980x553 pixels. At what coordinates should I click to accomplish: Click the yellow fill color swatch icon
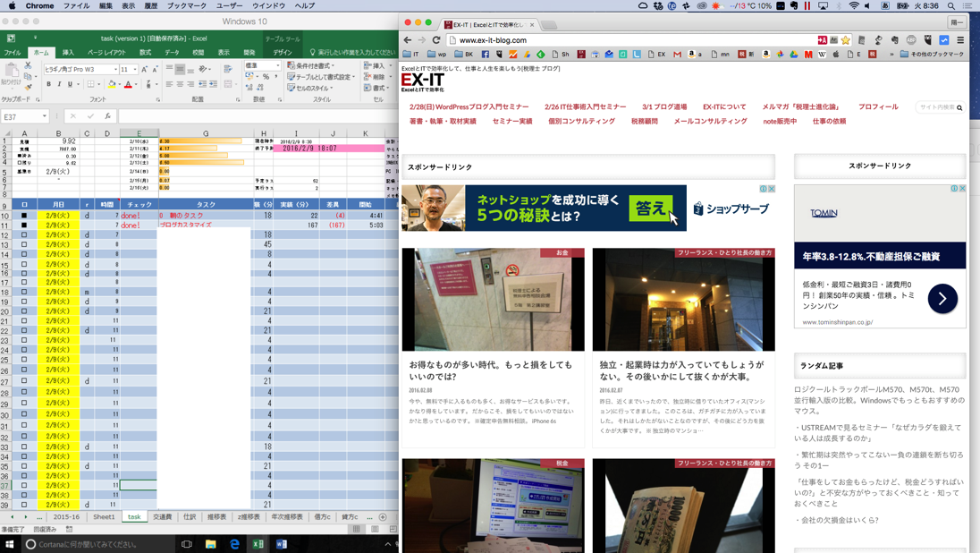tap(112, 84)
